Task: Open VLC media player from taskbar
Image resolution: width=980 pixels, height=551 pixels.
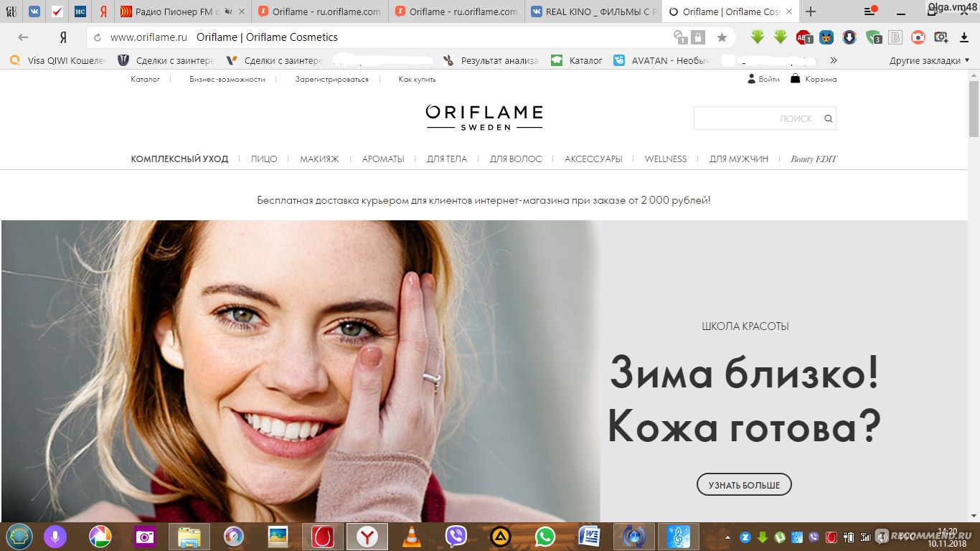Action: coord(412,537)
